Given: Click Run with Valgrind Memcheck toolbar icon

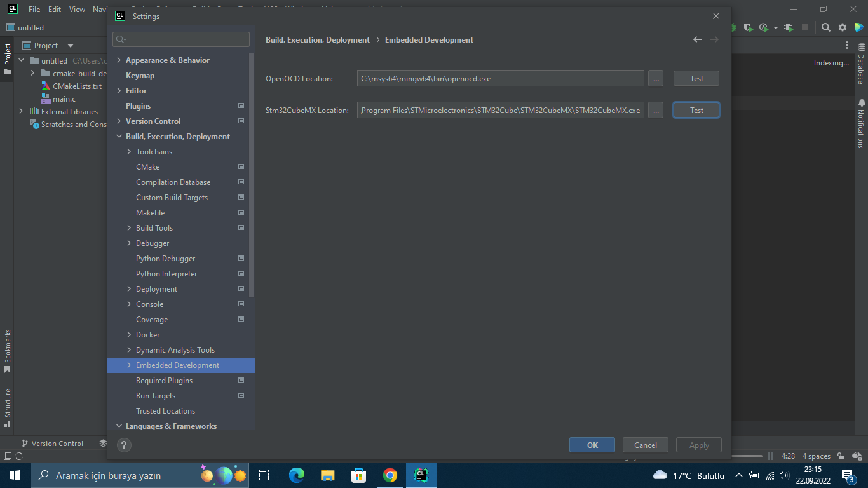Looking at the screenshot, I should click(789, 28).
